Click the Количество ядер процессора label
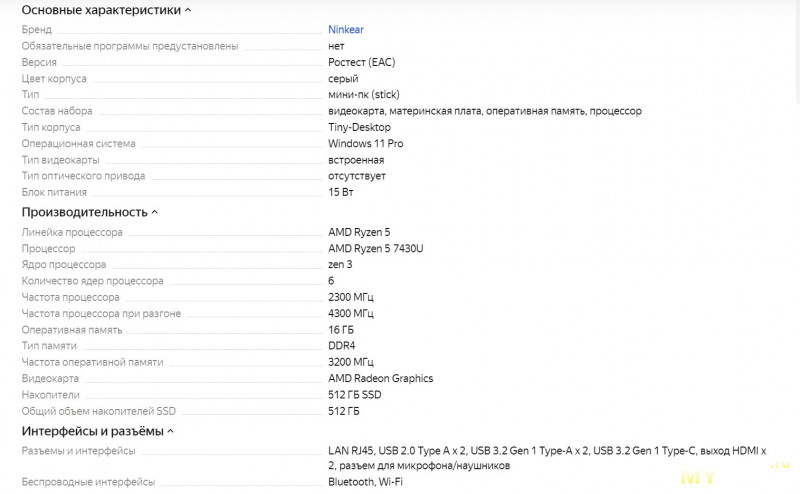Screen dimensions: 800x494 click(92, 281)
